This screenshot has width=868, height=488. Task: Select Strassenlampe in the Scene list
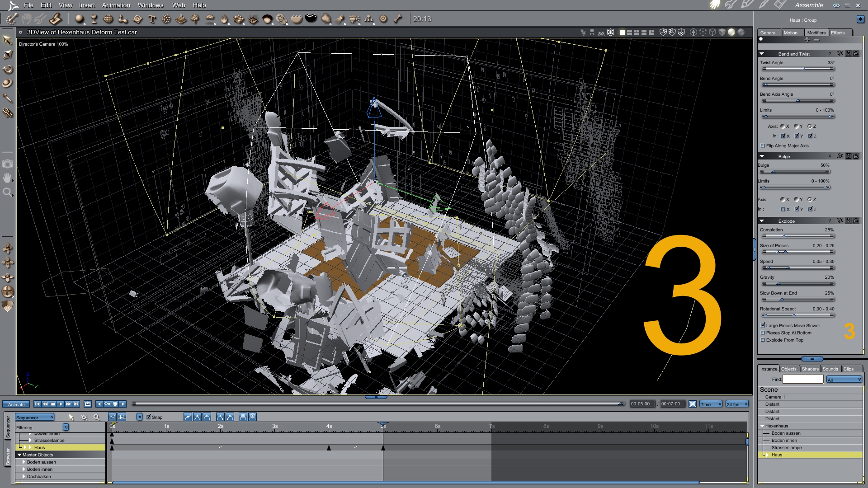click(787, 448)
